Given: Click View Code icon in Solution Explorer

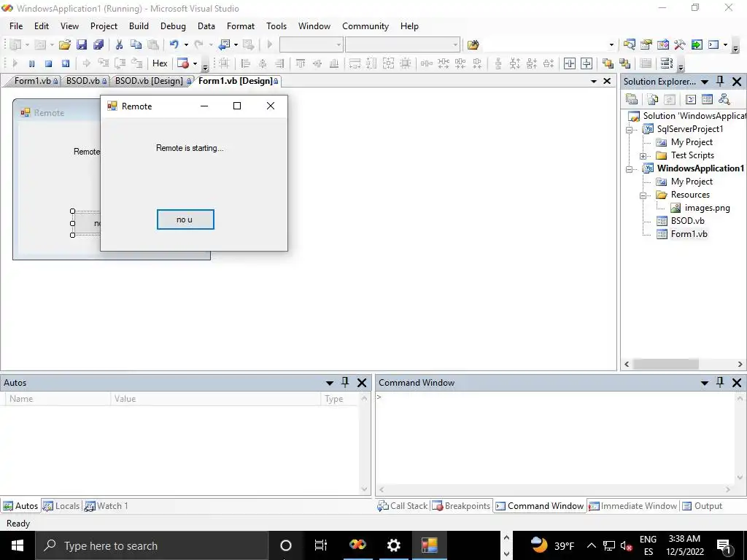Looking at the screenshot, I should coord(690,99).
